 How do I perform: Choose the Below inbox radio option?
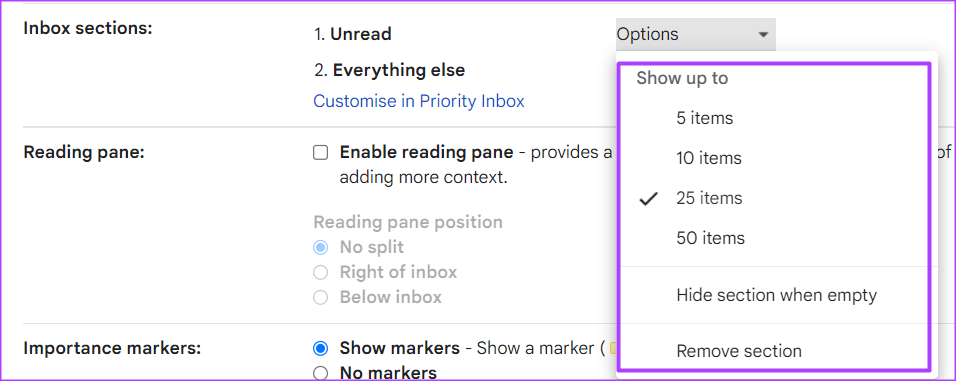[320, 297]
